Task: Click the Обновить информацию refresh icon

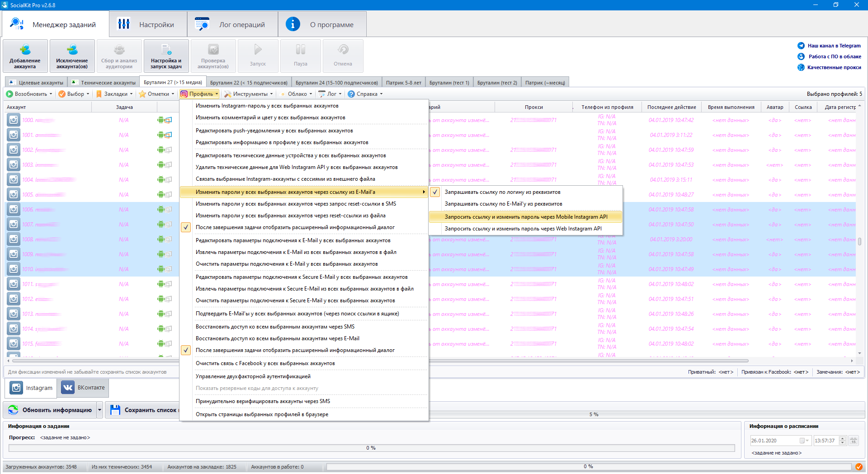Action: tap(13, 410)
